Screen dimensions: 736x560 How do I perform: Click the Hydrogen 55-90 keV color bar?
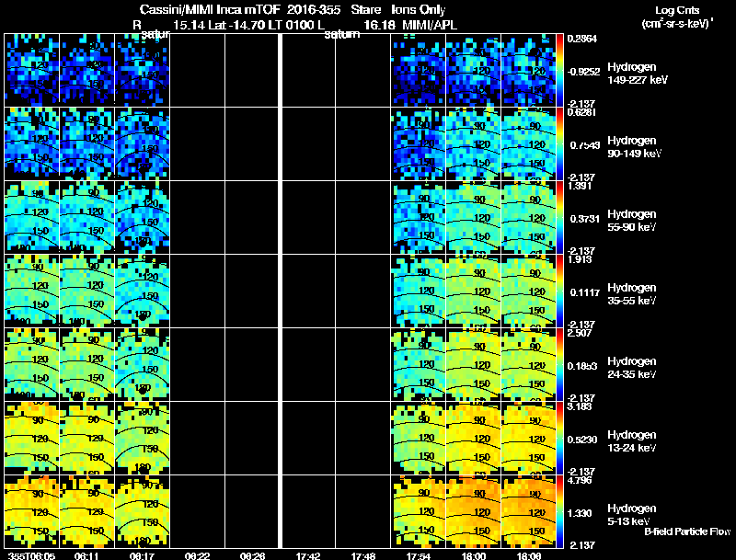(560, 217)
